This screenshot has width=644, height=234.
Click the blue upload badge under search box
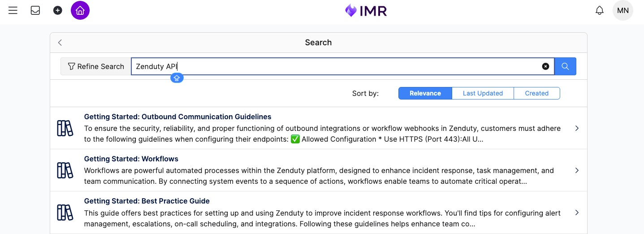(177, 78)
